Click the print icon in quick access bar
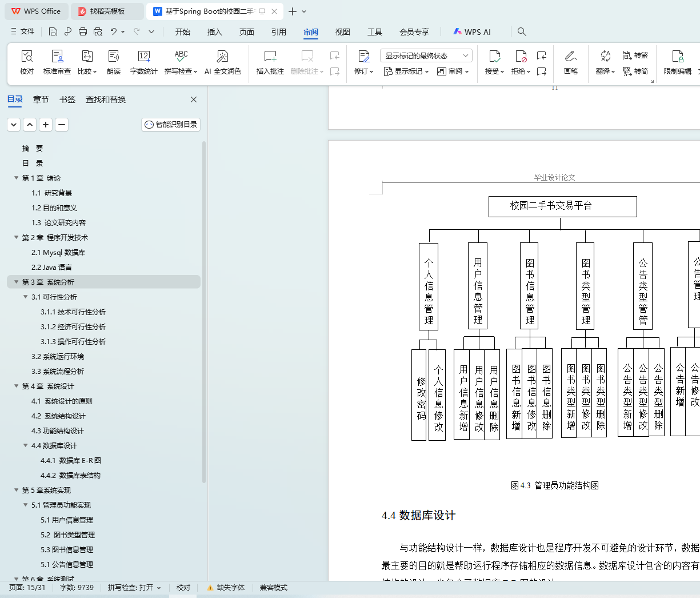 click(x=83, y=31)
